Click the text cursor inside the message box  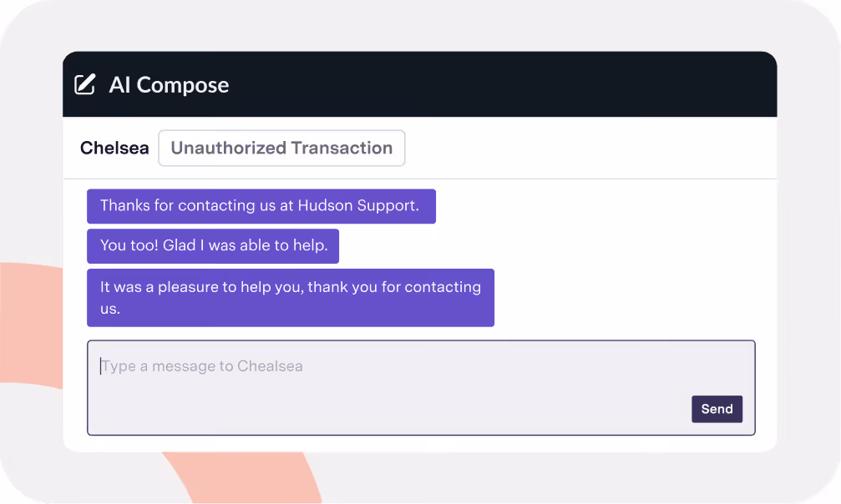[102, 365]
